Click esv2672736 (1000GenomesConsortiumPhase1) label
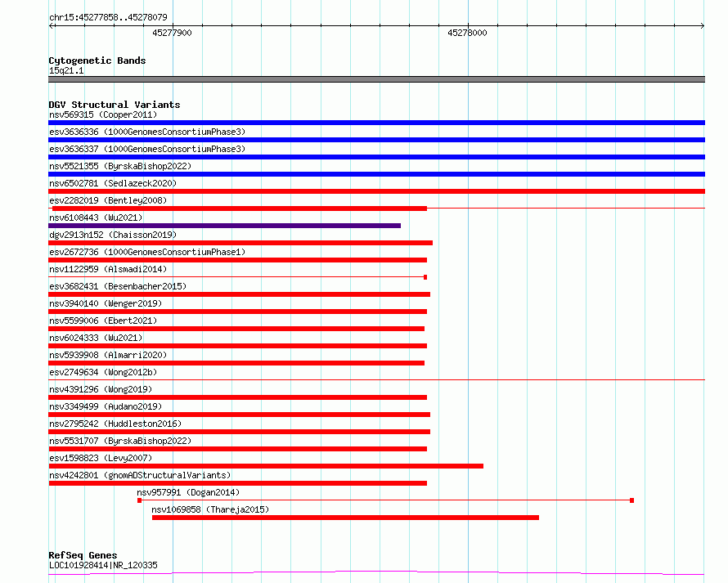728x583 pixels. [147, 252]
